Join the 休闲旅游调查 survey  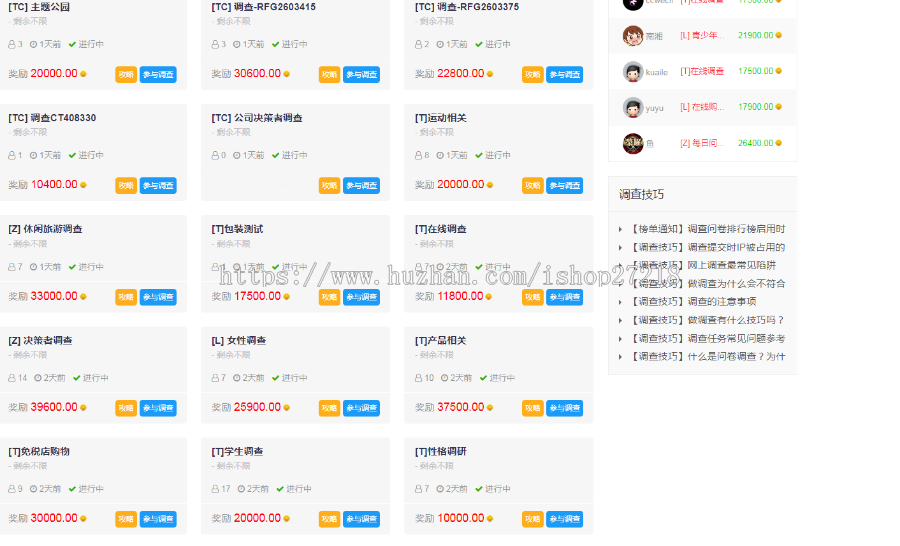(158, 297)
